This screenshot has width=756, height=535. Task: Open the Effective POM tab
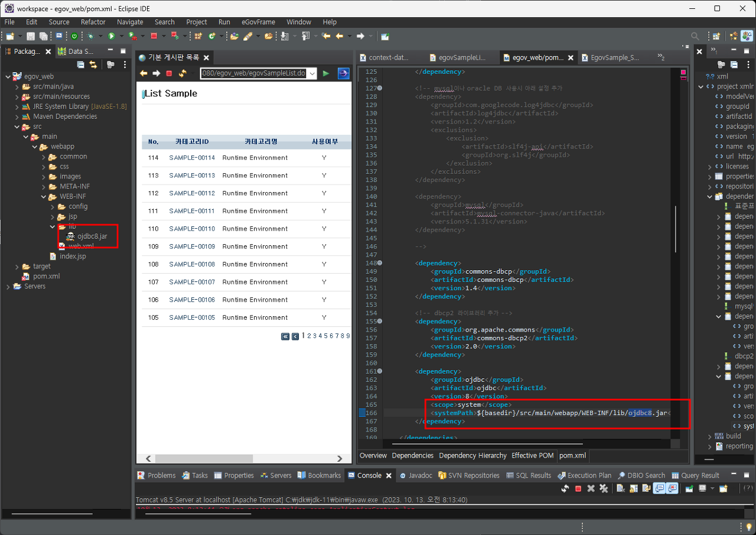click(533, 456)
